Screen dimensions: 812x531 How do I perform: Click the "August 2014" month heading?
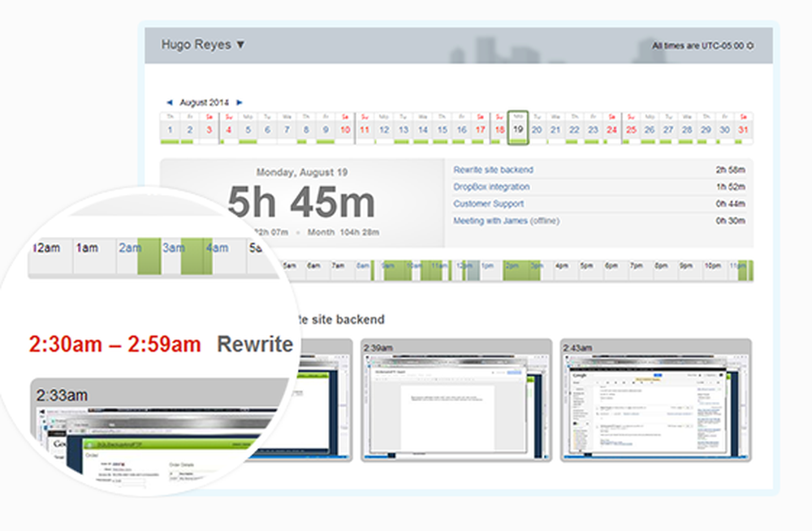(x=205, y=103)
